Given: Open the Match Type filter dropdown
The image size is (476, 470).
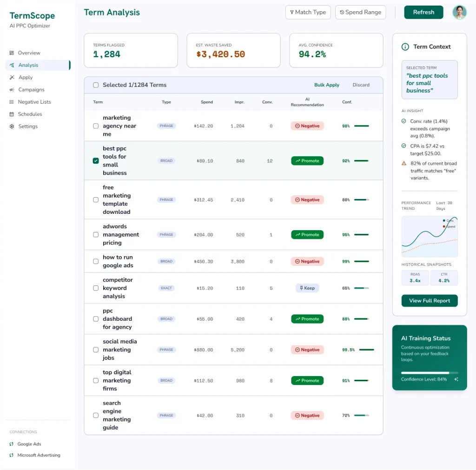Looking at the screenshot, I should (x=308, y=13).
